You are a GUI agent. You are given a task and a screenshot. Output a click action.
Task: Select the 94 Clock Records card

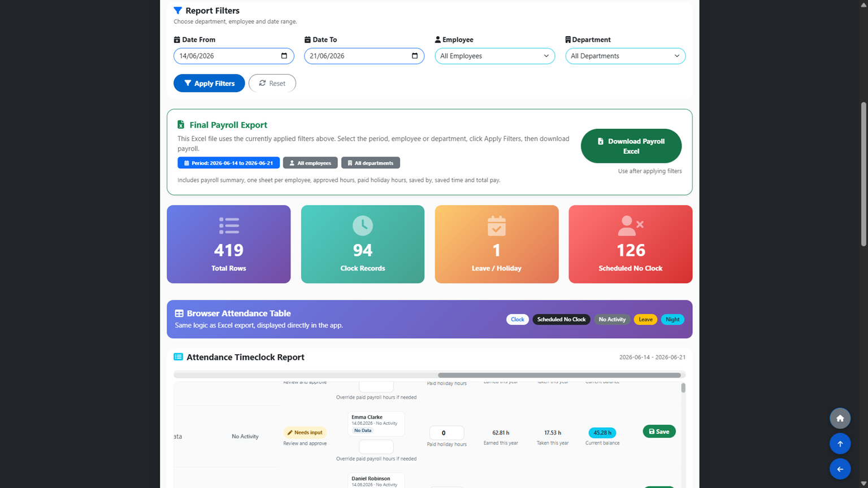coord(363,244)
